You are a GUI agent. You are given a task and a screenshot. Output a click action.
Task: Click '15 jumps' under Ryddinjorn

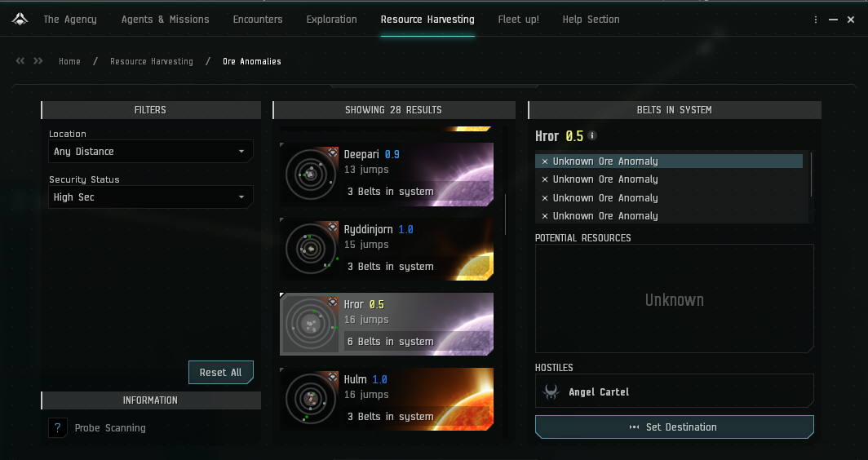pyautogui.click(x=366, y=245)
